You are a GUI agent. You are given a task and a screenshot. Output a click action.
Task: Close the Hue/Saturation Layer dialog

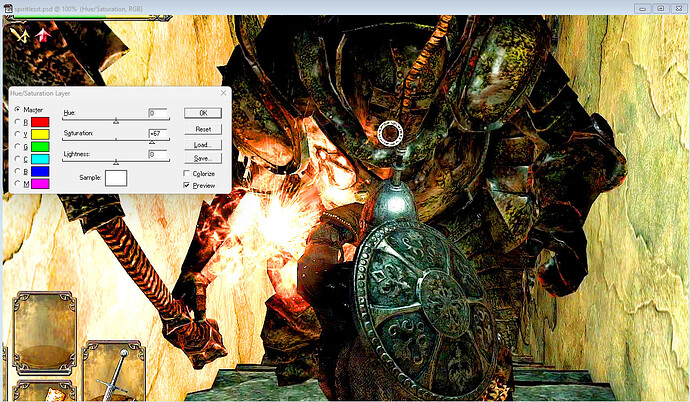pos(224,93)
